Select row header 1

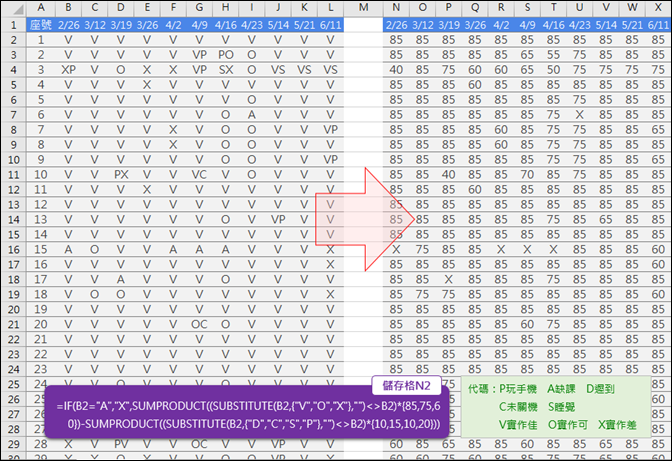13,25
